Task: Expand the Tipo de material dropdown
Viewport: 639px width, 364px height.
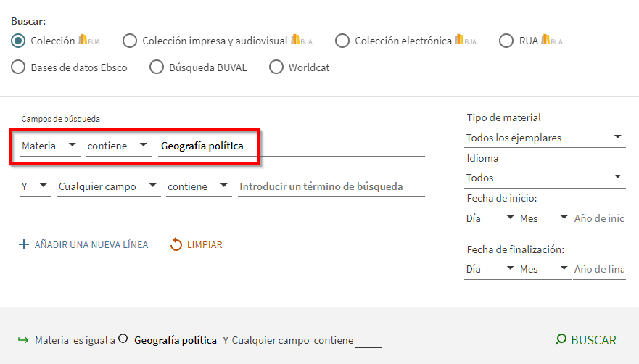Action: [x=545, y=138]
